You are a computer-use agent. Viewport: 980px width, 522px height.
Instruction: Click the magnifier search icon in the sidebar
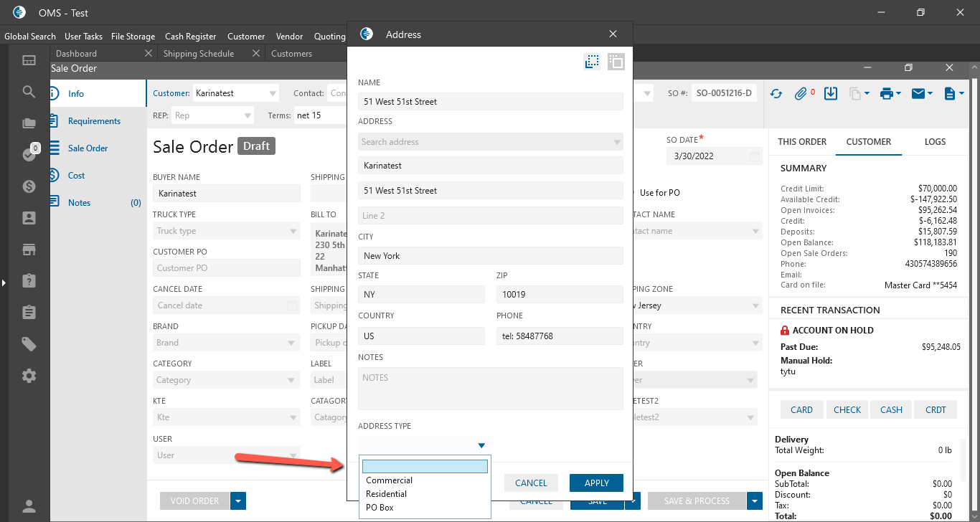pyautogui.click(x=29, y=91)
